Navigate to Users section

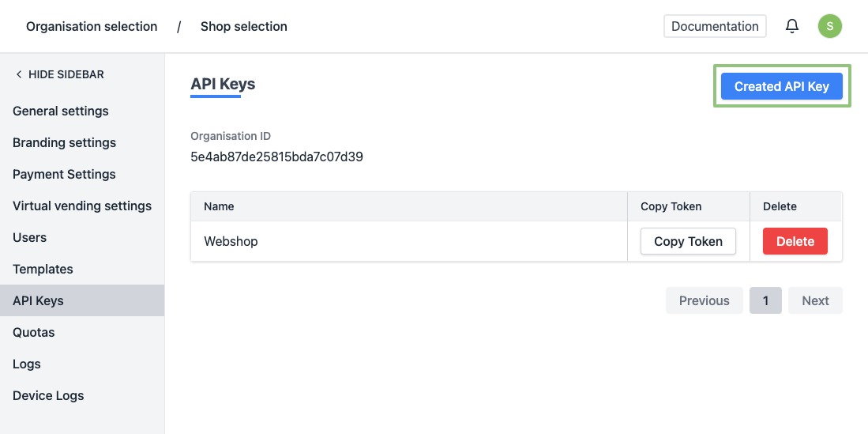click(30, 237)
